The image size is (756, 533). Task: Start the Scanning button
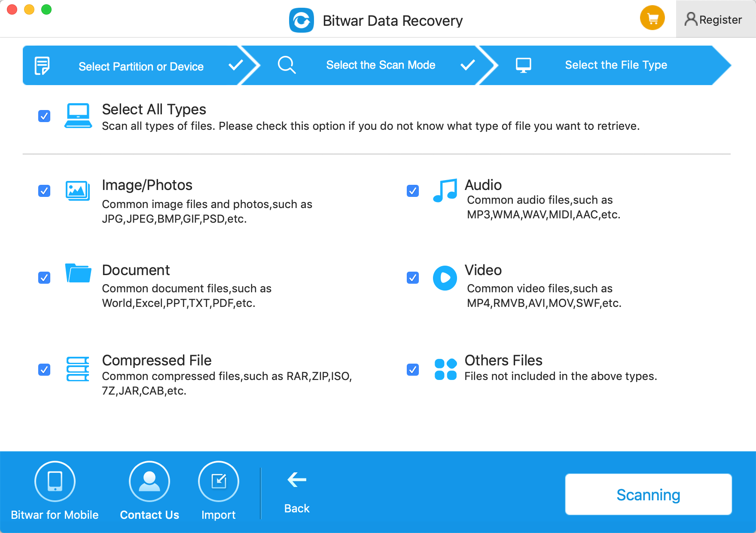[x=649, y=494]
